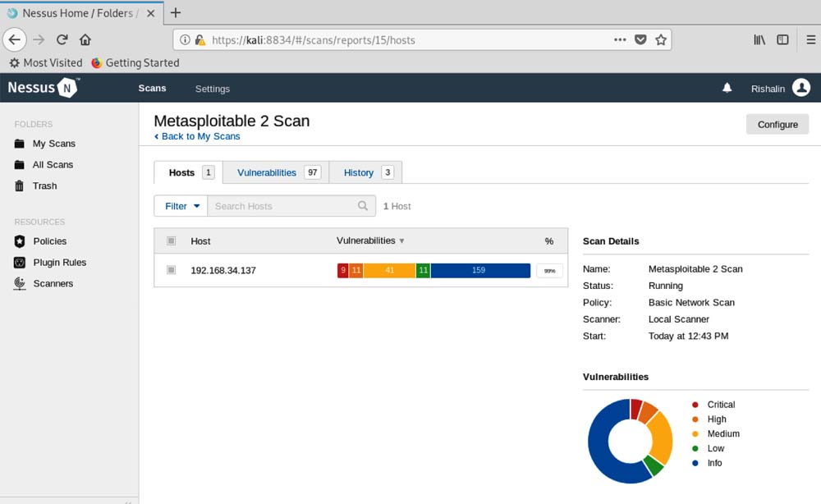The width and height of the screenshot is (821, 504).
Task: Click the vulnerabilities donut chart
Action: tap(630, 441)
